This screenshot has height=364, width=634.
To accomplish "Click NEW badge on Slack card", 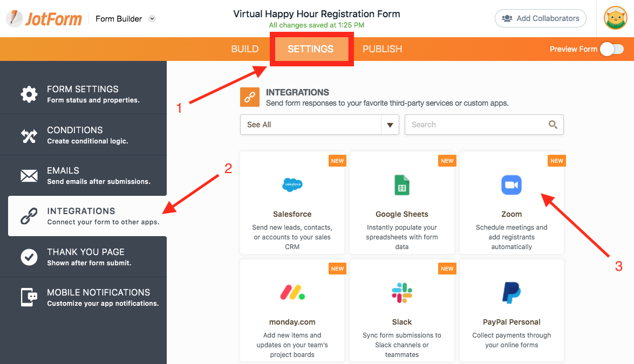I will pos(447,269).
